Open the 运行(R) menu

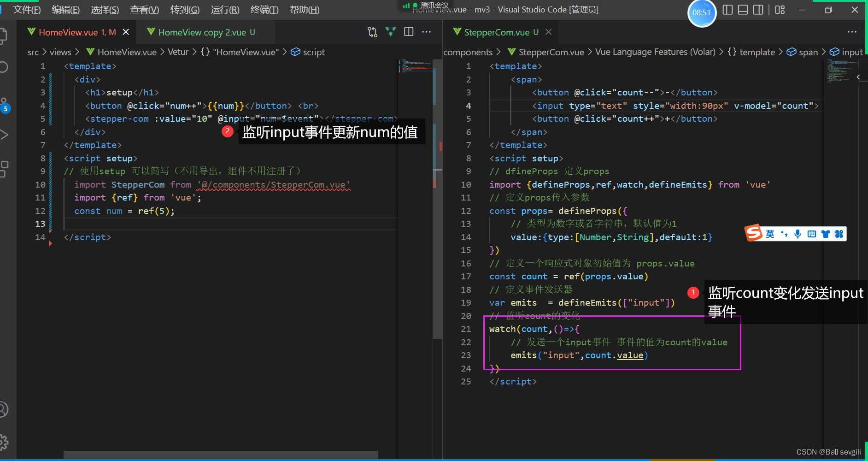[x=225, y=10]
